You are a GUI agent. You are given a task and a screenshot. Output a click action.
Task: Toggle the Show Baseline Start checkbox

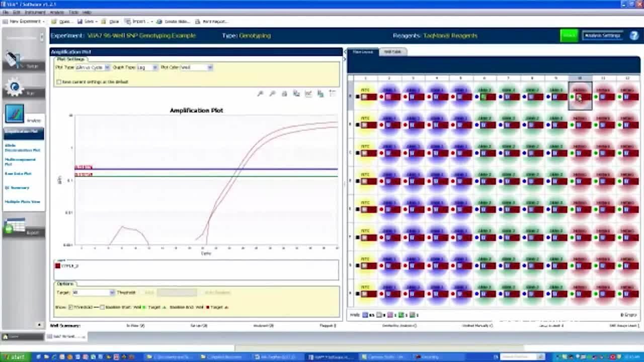[103, 307]
